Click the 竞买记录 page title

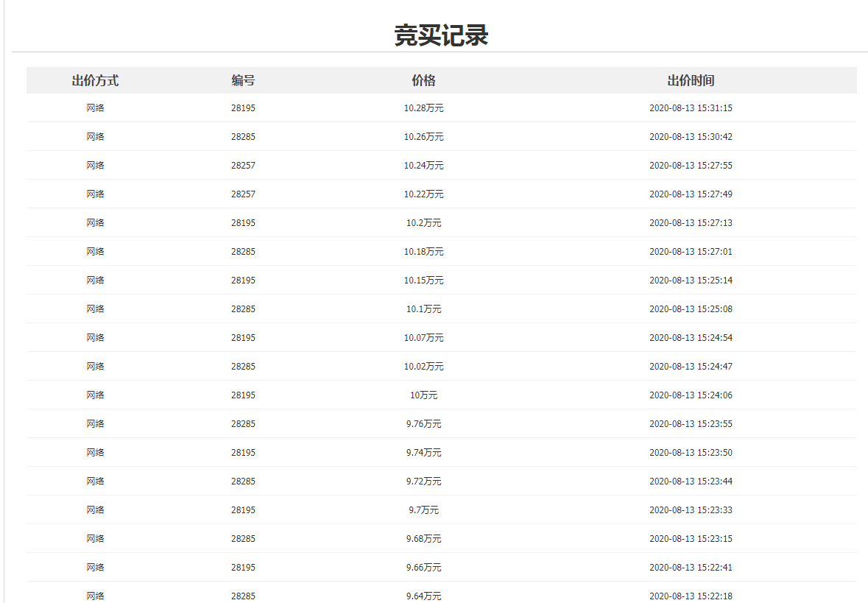441,35
